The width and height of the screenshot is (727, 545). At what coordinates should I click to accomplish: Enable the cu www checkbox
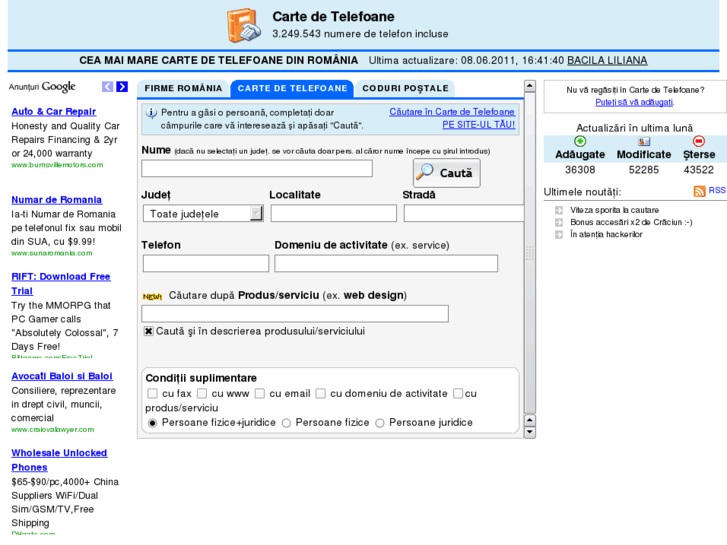click(x=202, y=393)
